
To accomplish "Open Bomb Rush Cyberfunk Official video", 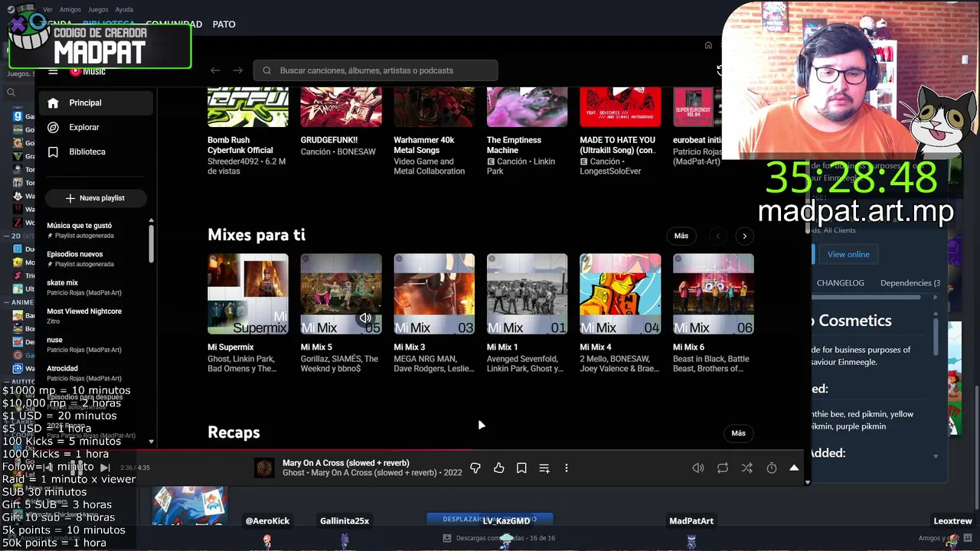I will pyautogui.click(x=248, y=107).
